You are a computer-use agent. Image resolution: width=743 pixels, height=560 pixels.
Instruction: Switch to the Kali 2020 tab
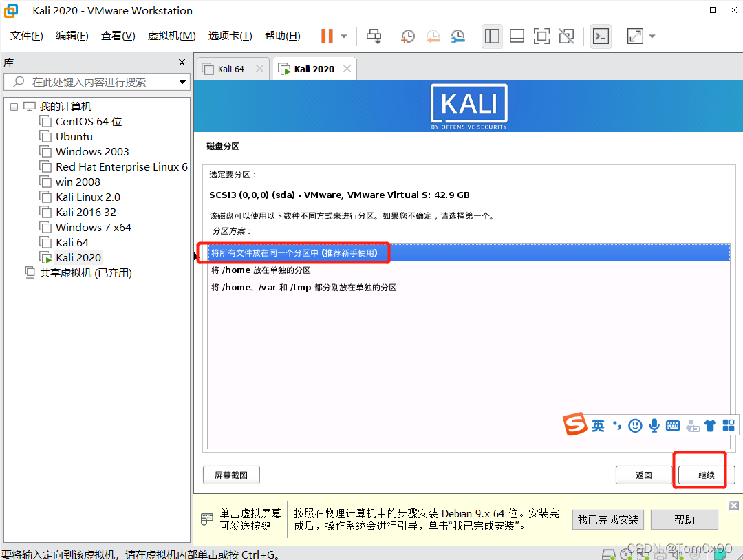(314, 69)
